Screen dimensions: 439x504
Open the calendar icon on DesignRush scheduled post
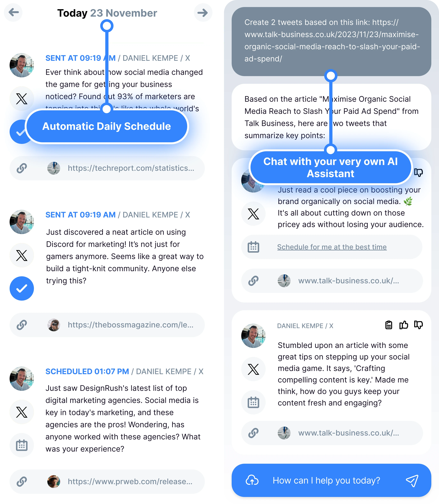(x=22, y=445)
